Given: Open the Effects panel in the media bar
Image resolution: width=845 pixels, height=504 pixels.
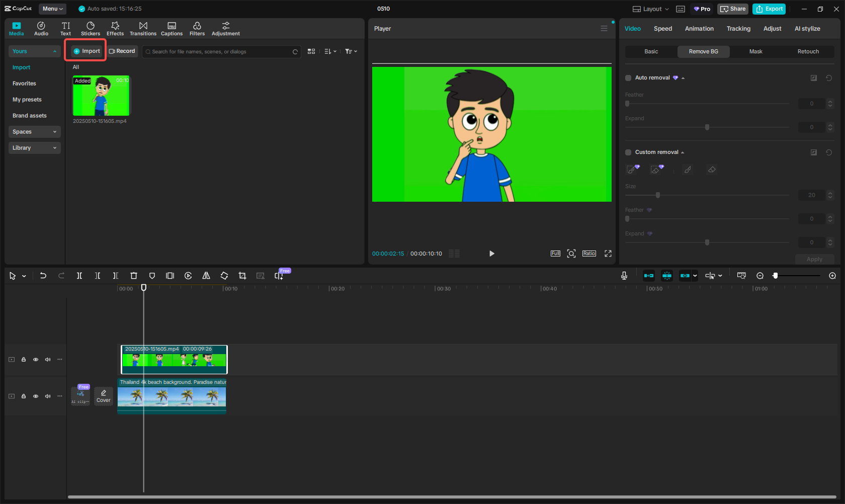Looking at the screenshot, I should click(x=115, y=28).
